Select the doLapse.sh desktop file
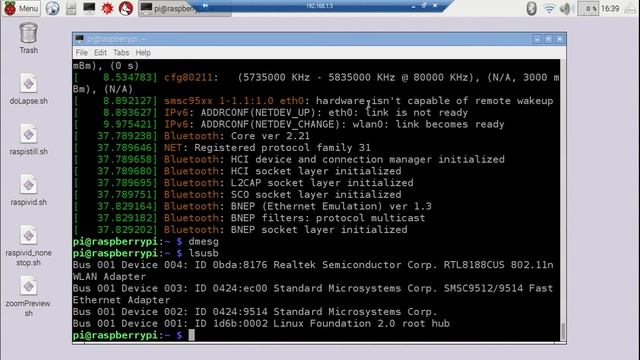 click(29, 89)
